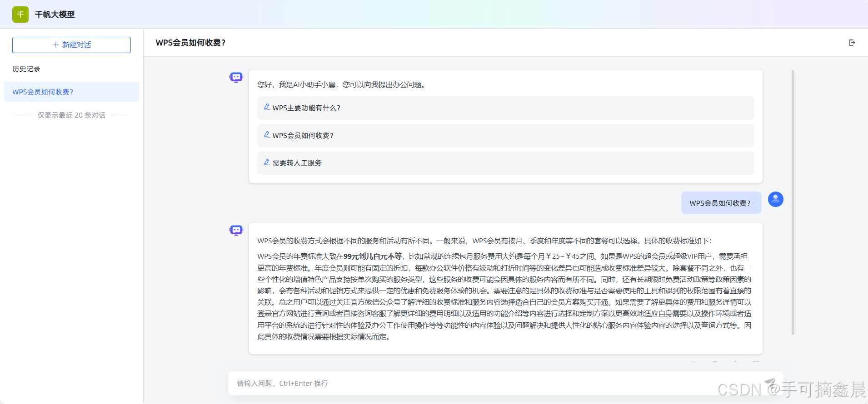Choose the suggested question WPS主要功能有什么?

click(x=505, y=108)
